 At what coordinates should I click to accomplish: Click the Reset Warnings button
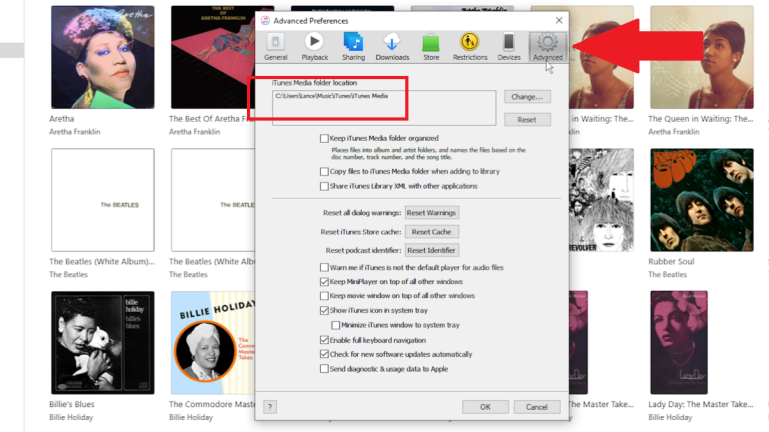(x=432, y=213)
